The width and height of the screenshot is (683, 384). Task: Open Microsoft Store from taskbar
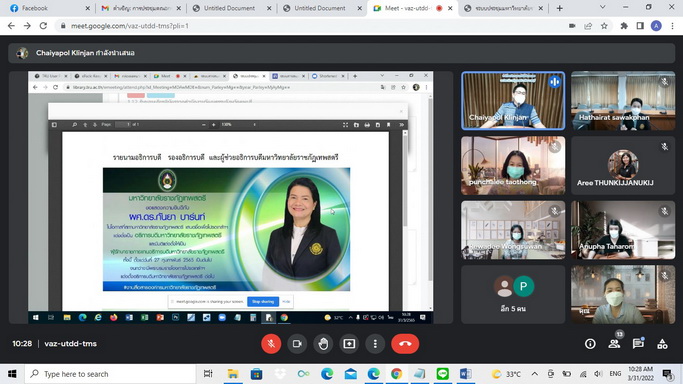(257, 374)
